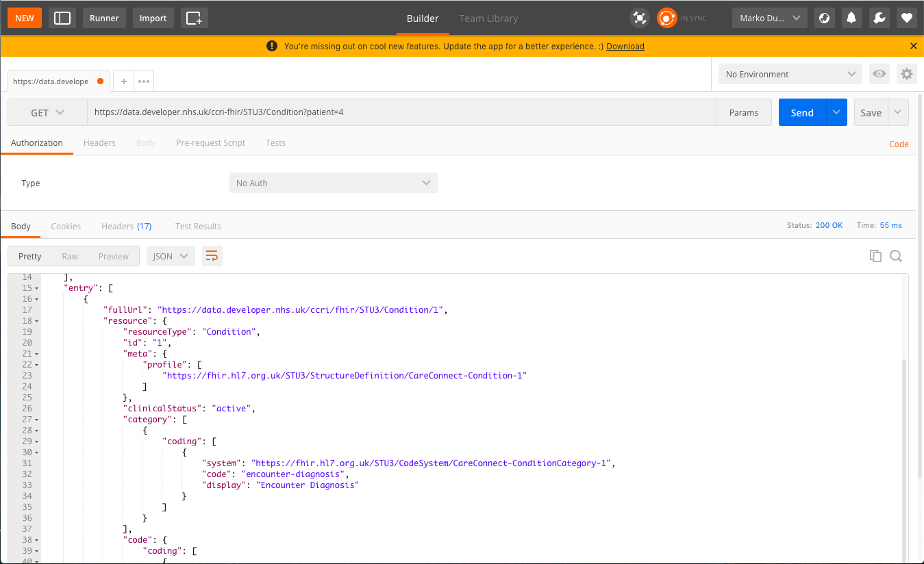Open the Send options arrow
Image resolution: width=924 pixels, height=564 pixels.
tap(836, 112)
